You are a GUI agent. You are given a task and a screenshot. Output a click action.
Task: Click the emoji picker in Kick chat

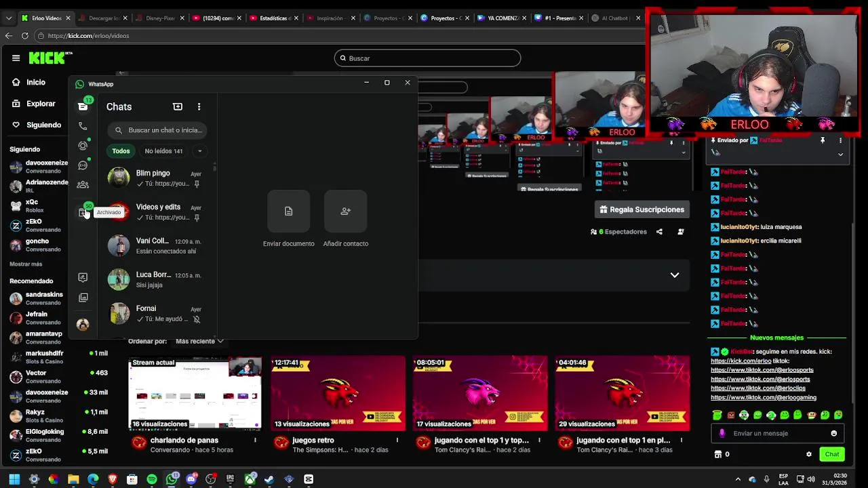click(833, 433)
